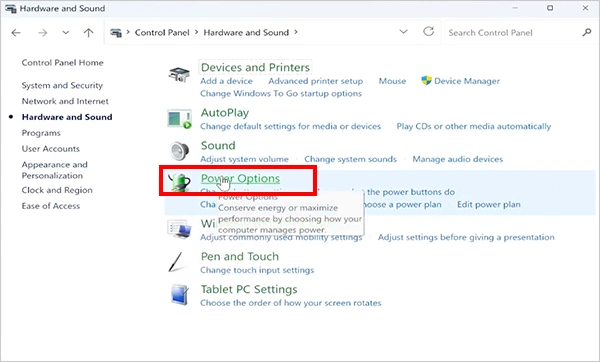The height and width of the screenshot is (362, 600).
Task: Open Device Manager link
Action: pos(467,81)
